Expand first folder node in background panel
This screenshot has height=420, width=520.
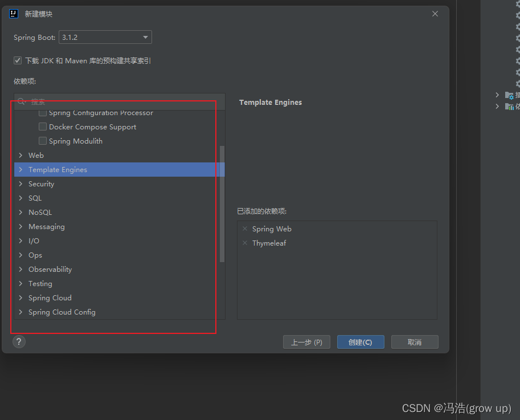[497, 95]
